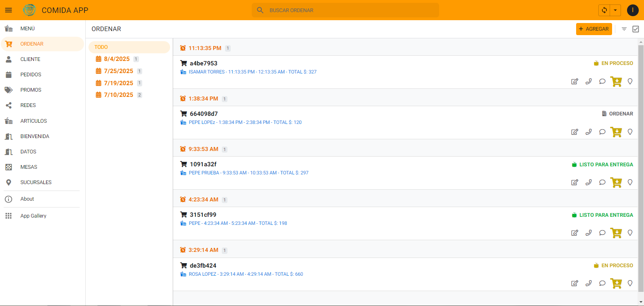Open ARTÍCULOS in the sidebar
The height and width of the screenshot is (306, 644).
(x=42, y=121)
